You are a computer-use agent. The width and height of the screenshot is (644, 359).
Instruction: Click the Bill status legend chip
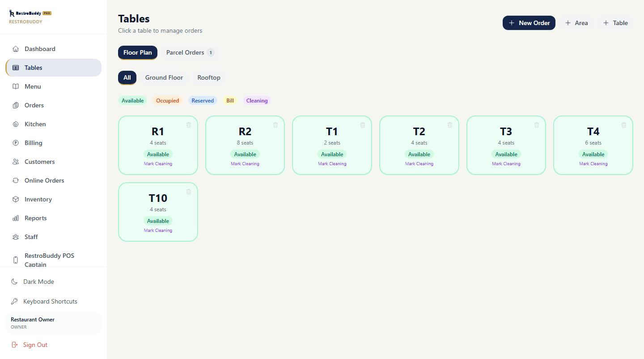230,101
